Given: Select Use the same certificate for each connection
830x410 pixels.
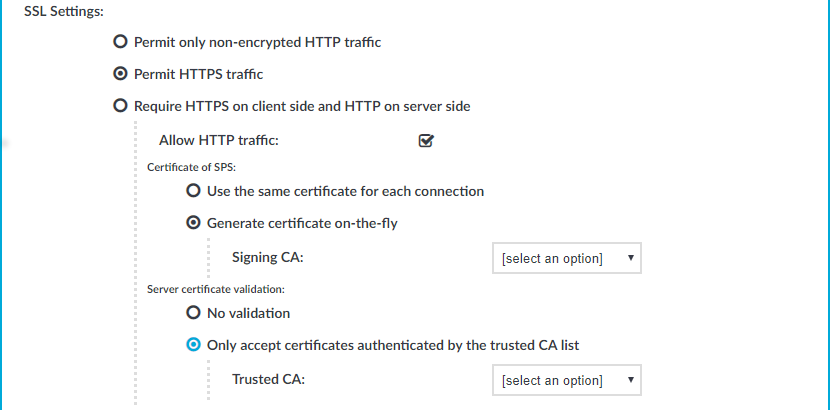Looking at the screenshot, I should (194, 190).
